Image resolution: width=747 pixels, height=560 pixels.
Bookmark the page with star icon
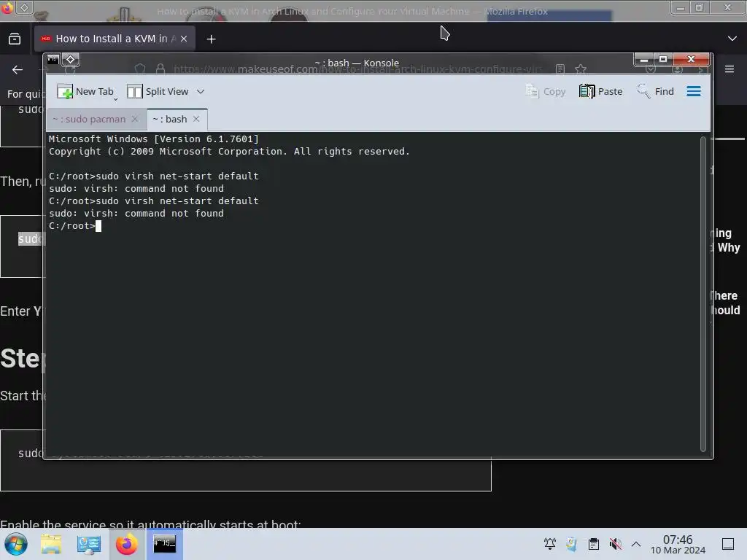tap(580, 69)
